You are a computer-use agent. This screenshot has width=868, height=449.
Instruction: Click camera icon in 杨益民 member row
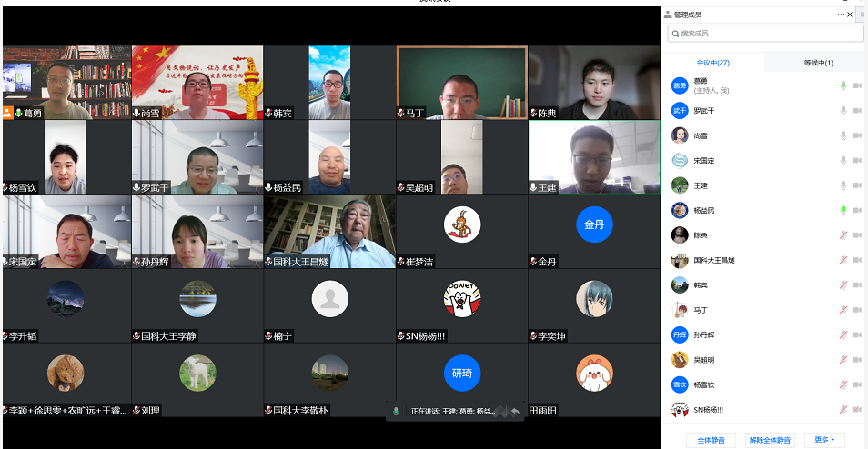point(857,210)
